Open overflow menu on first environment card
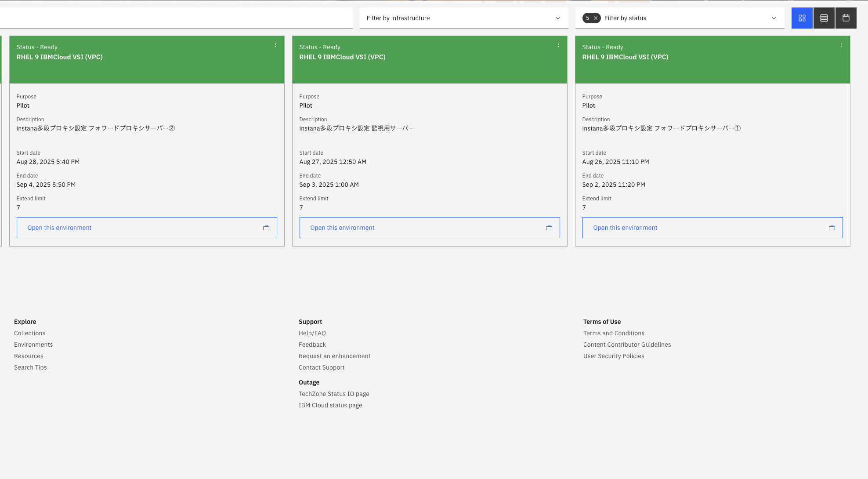 pyautogui.click(x=275, y=45)
